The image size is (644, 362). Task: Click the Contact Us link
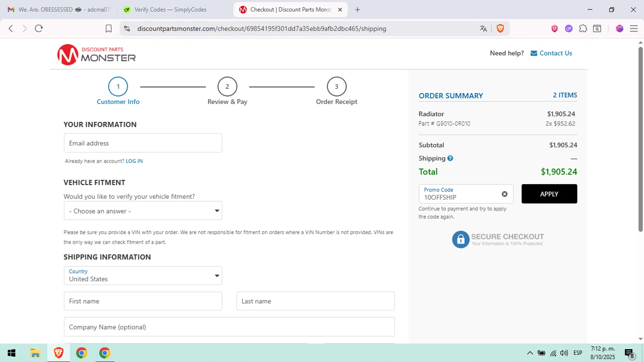pyautogui.click(x=556, y=53)
